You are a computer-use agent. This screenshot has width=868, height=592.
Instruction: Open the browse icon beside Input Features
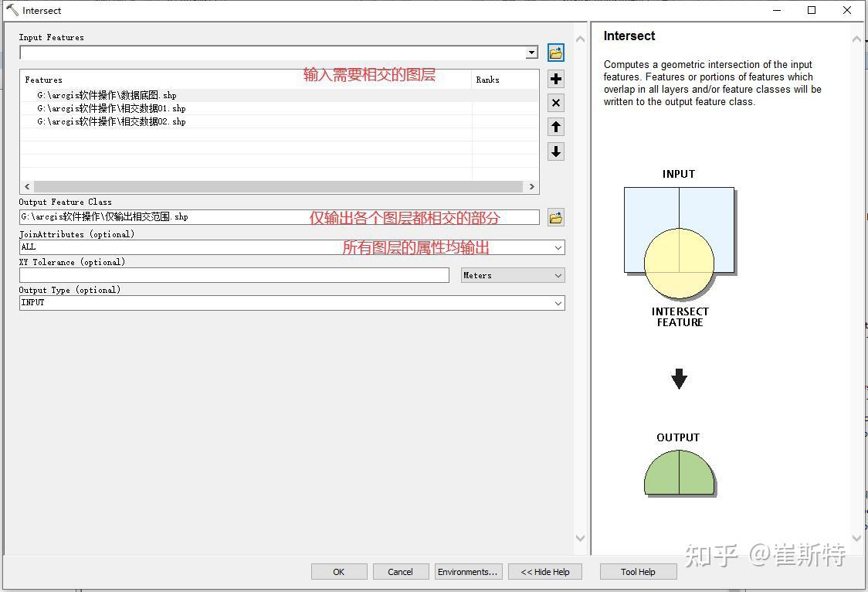[555, 52]
